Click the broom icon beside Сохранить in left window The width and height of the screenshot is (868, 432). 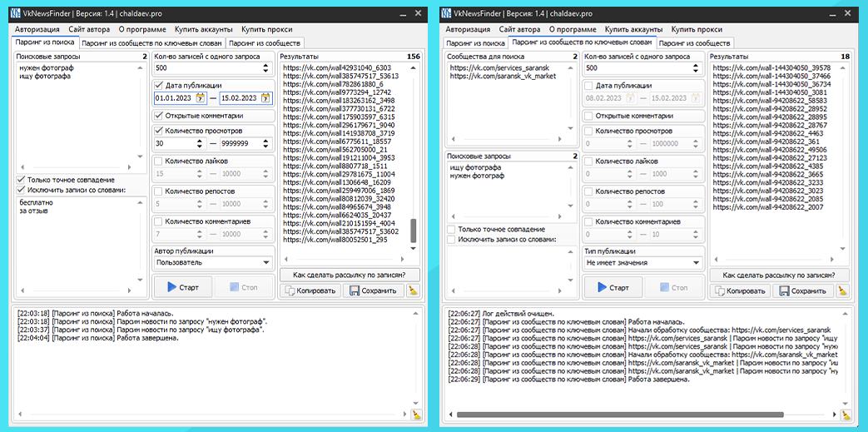[414, 290]
